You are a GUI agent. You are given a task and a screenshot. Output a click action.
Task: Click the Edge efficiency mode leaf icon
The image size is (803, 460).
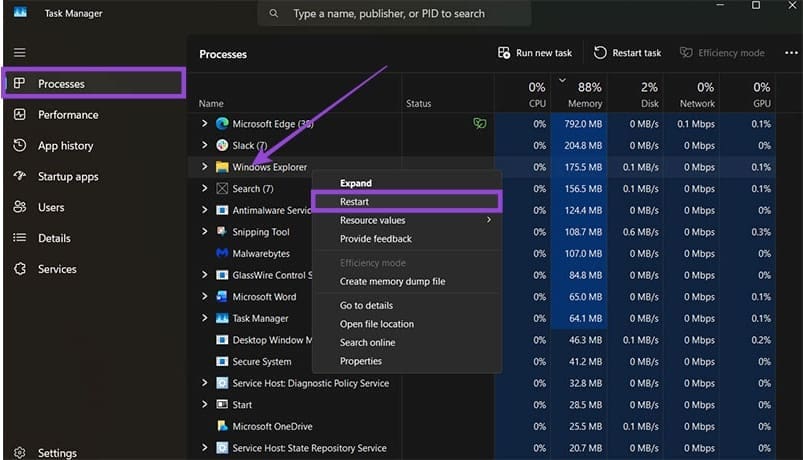click(x=479, y=123)
